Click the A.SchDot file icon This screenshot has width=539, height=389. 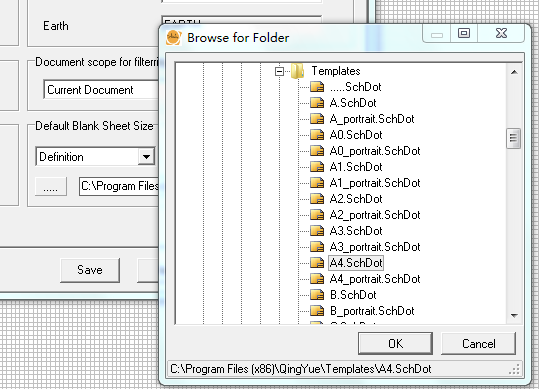[317, 103]
